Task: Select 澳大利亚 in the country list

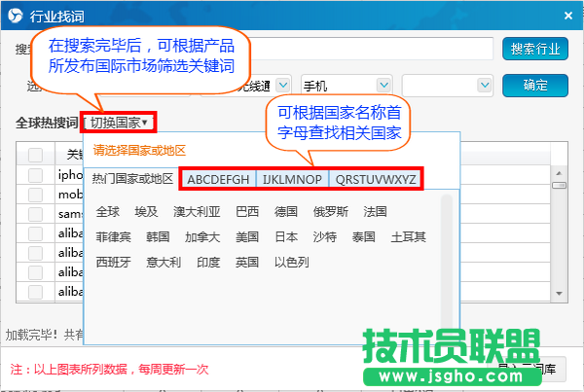Action: [197, 211]
